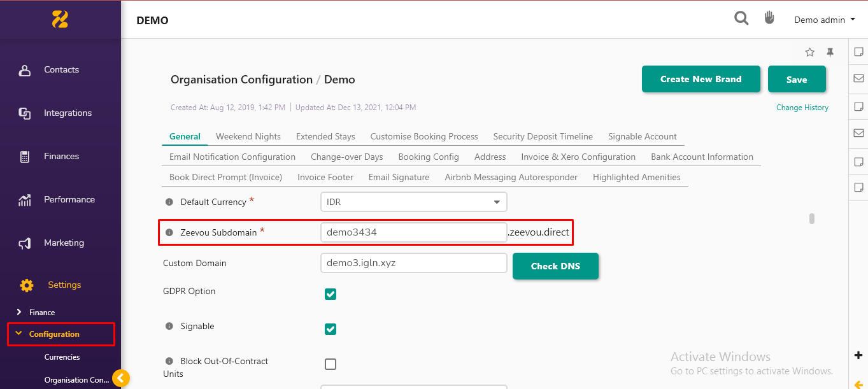Image resolution: width=868 pixels, height=389 pixels.
Task: Click the Save button
Action: (797, 79)
